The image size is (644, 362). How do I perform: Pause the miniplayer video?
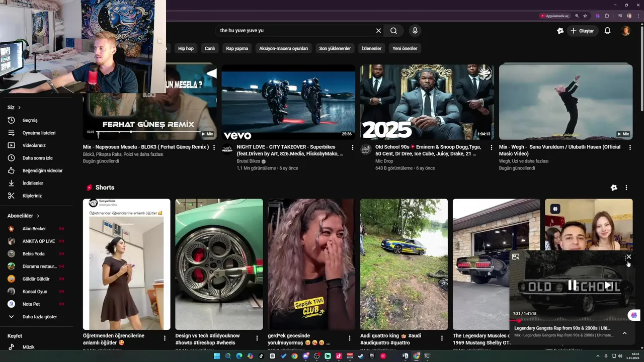(x=572, y=285)
